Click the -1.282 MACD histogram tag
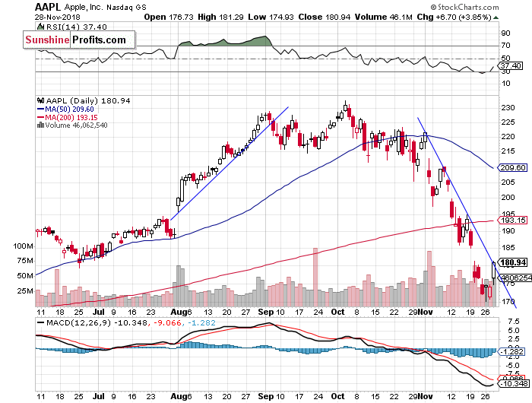The width and height of the screenshot is (532, 403). 512,351
